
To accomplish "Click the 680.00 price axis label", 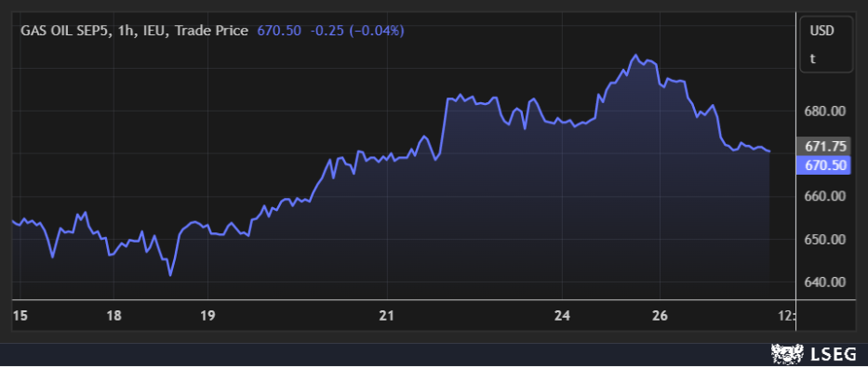I will point(824,111).
